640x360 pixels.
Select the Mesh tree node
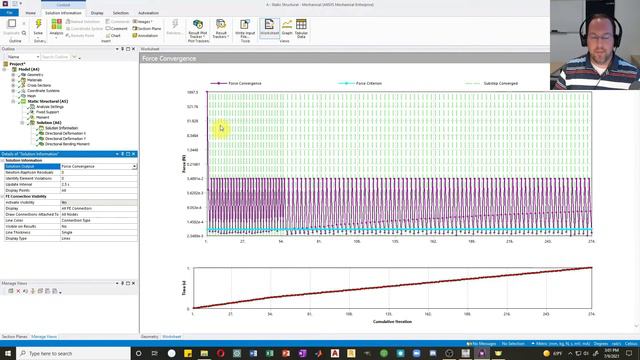(31, 96)
